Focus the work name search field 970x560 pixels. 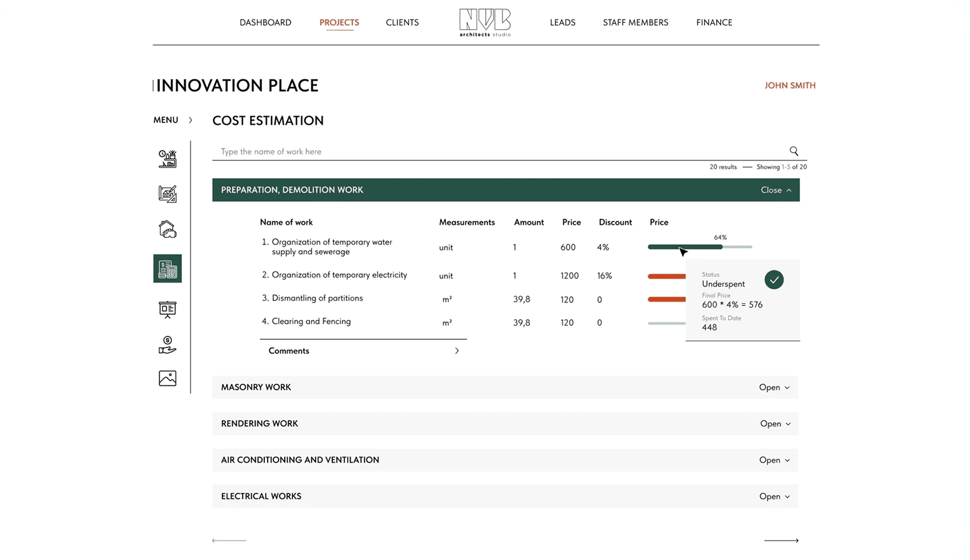coord(498,152)
